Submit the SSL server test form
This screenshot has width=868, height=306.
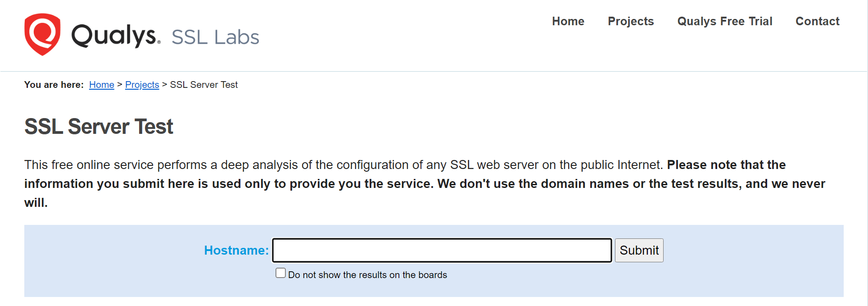[639, 250]
